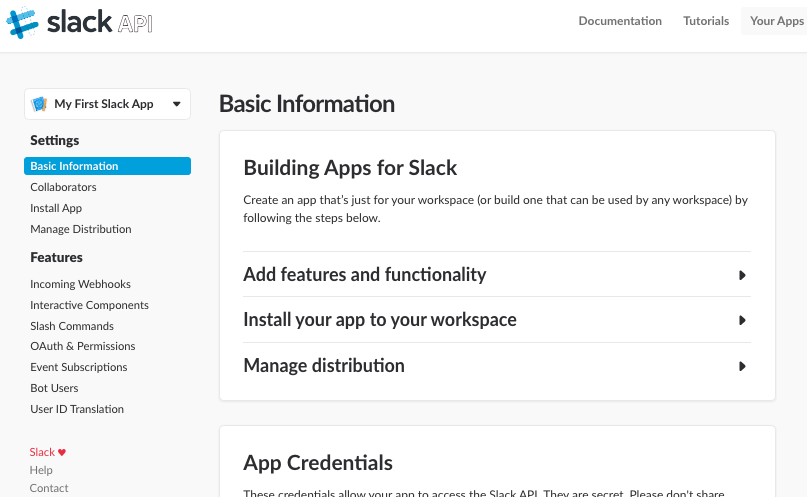807x497 pixels.
Task: Go to OAuth & Permissions
Action: pyautogui.click(x=83, y=346)
